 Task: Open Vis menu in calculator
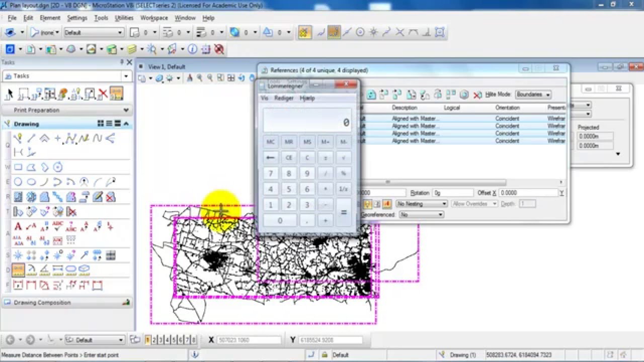[265, 98]
